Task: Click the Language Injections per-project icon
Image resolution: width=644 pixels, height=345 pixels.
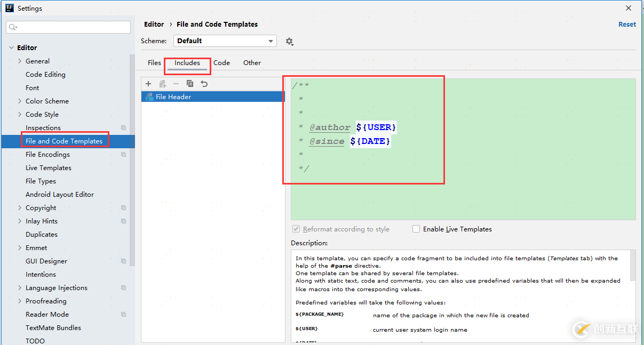Action: coord(123,288)
